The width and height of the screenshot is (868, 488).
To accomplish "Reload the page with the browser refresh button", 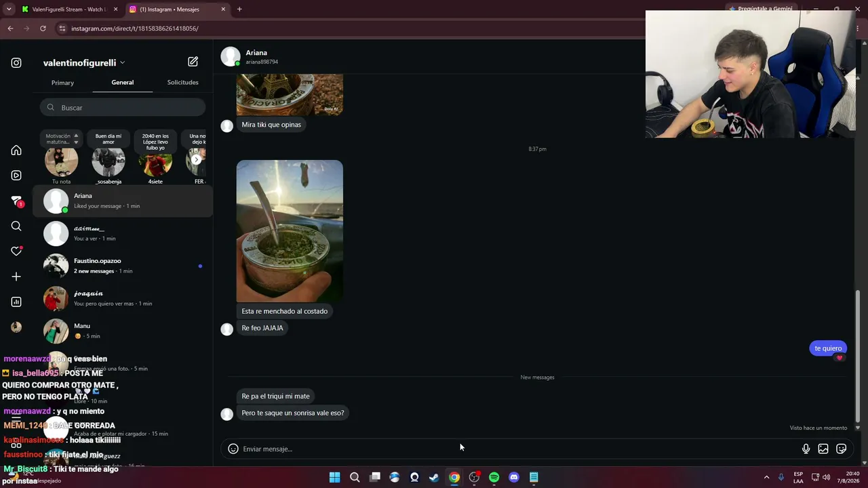I will pyautogui.click(x=43, y=28).
